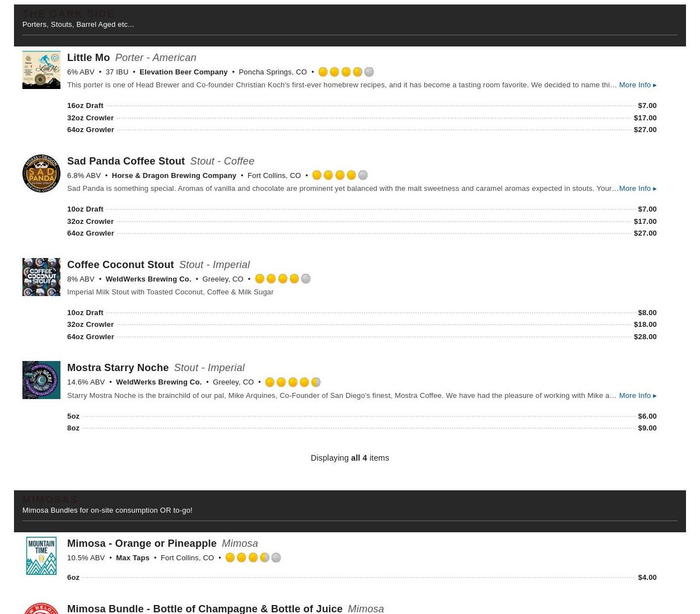
Task: Click the Little Mo beer logo
Action: click(41, 70)
